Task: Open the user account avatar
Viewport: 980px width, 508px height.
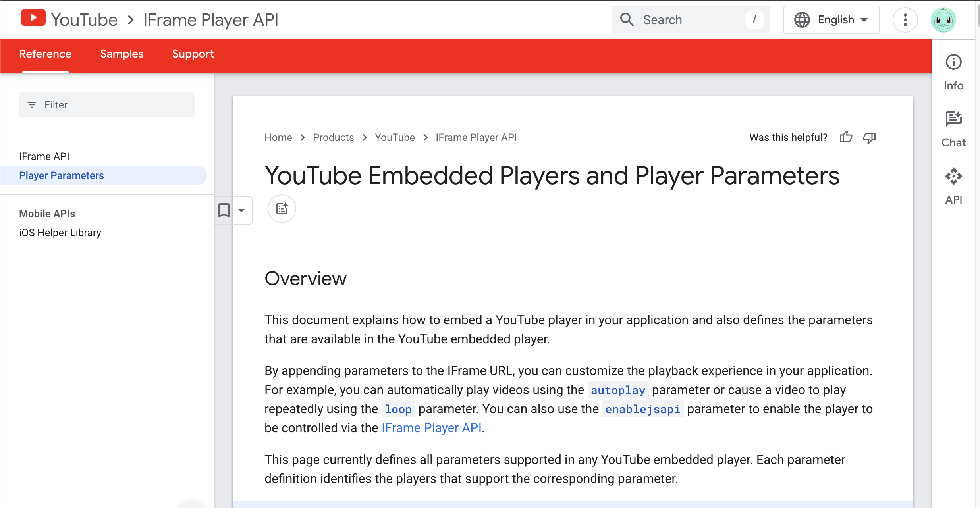Action: coord(943,20)
